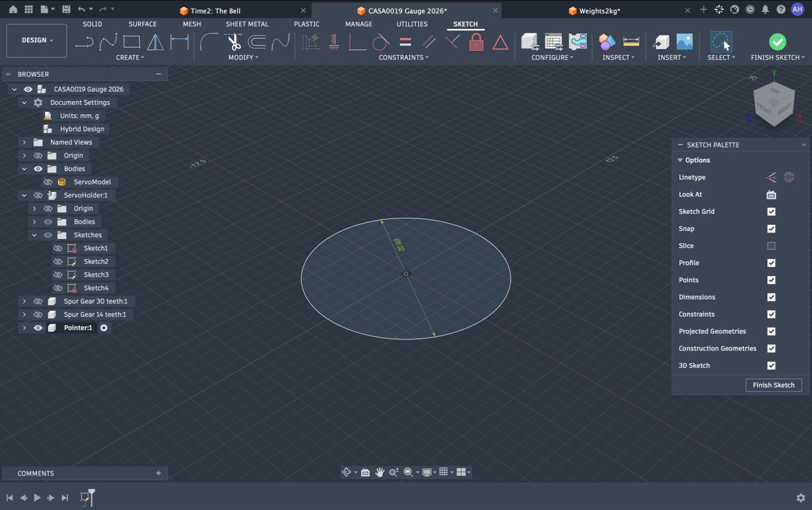Collapse the Sketches folder
The width and height of the screenshot is (812, 510).
click(34, 235)
